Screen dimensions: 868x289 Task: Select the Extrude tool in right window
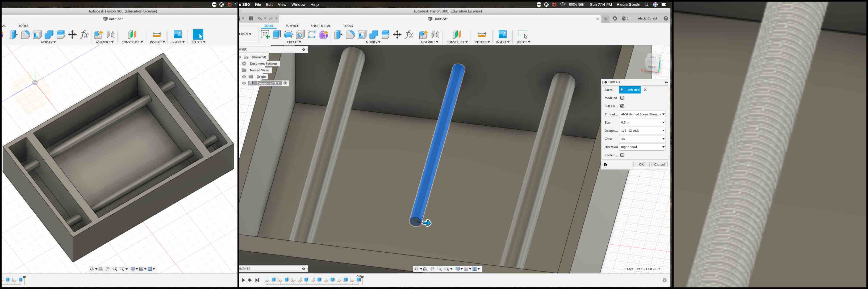(277, 34)
